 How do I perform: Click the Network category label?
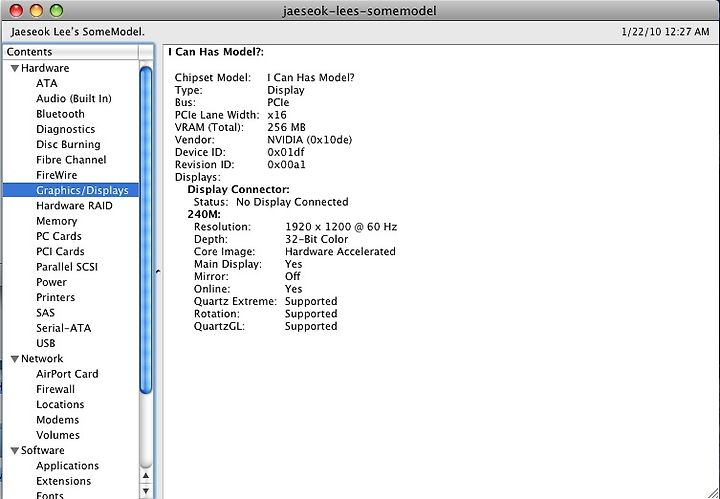(x=42, y=359)
